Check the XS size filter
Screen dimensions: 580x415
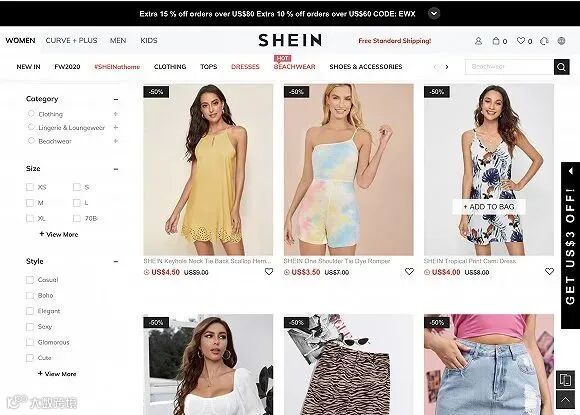pos(30,187)
